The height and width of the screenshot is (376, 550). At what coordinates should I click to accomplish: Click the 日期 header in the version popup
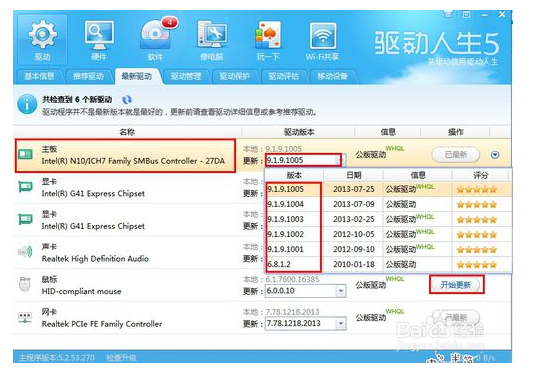[354, 175]
